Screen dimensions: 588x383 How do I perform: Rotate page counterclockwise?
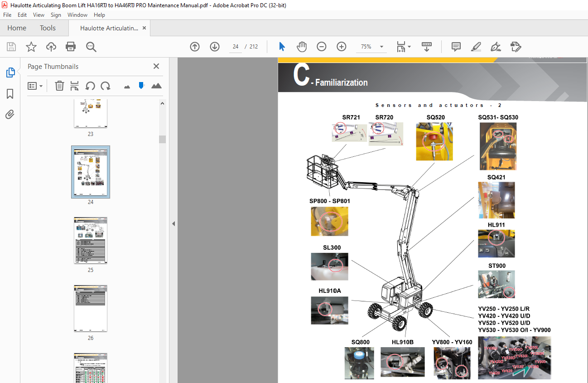click(x=90, y=86)
